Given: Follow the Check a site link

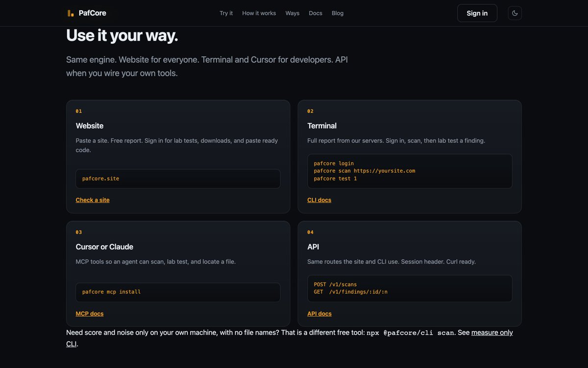Looking at the screenshot, I should 93,200.
